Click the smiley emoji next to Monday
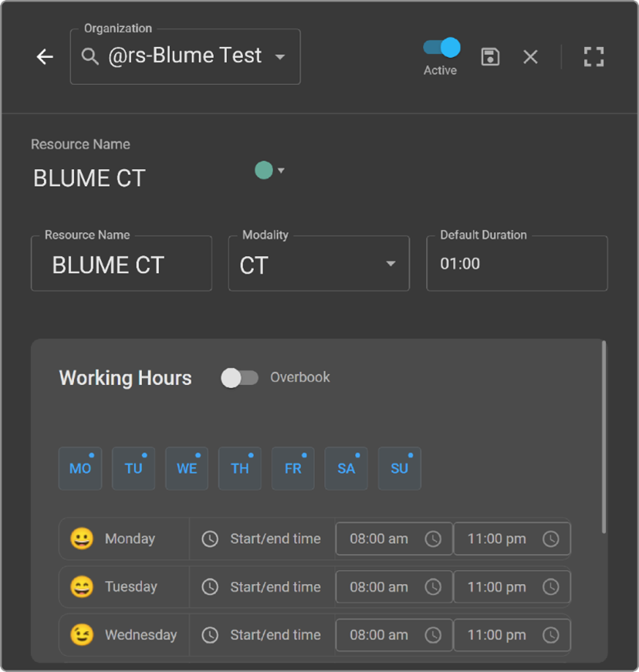639x672 pixels. click(x=82, y=539)
